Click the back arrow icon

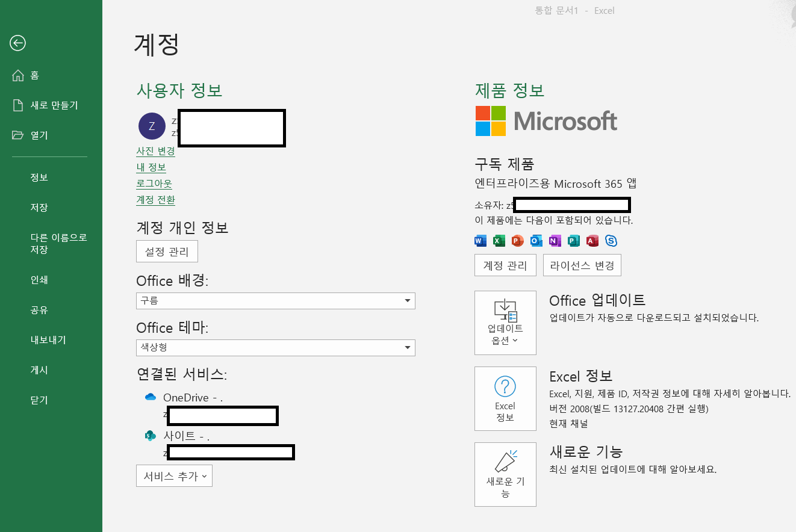click(x=18, y=43)
